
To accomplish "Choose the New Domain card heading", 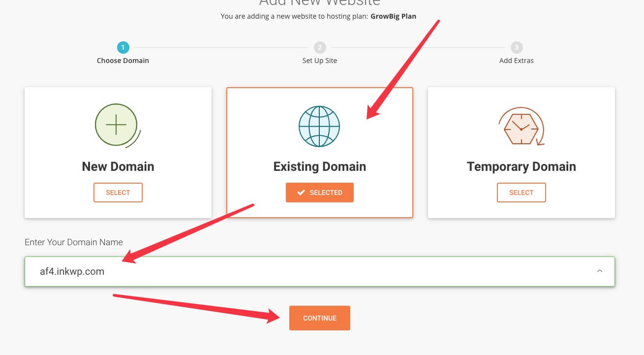I will 118,166.
